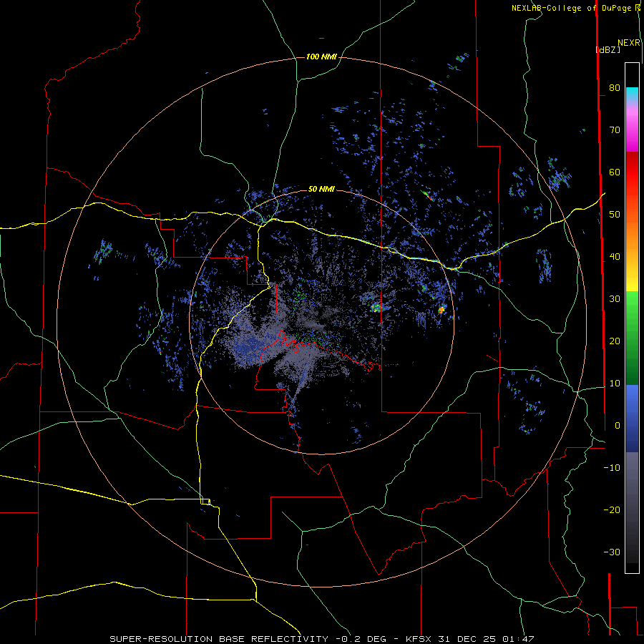Click the dBZ unit label
644x644 pixels.
(608, 49)
